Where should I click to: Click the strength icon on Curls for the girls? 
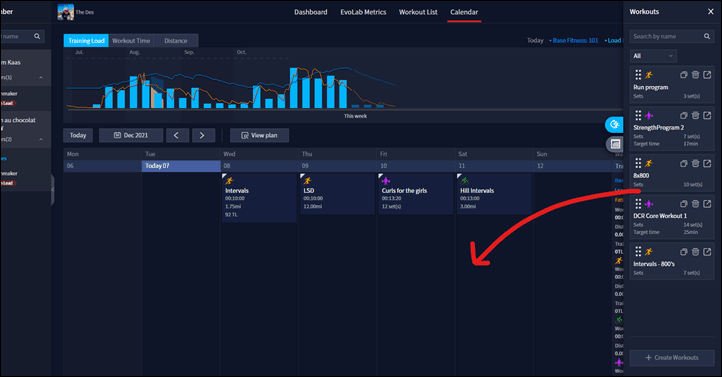pyautogui.click(x=386, y=181)
